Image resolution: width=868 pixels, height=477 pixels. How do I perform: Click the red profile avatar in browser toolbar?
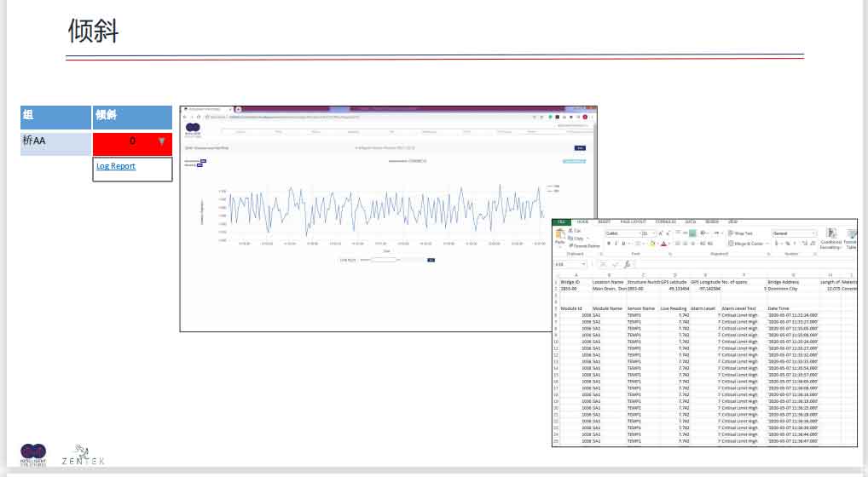(585, 117)
